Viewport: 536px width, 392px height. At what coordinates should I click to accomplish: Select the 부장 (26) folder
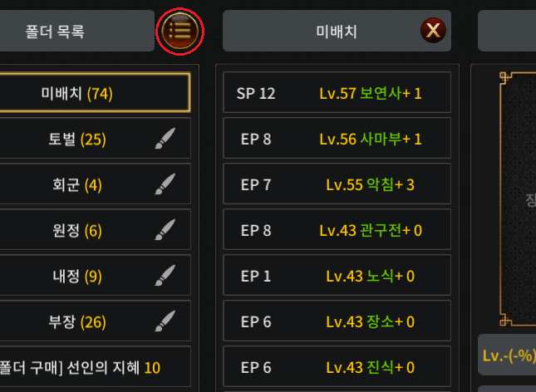coord(95,321)
